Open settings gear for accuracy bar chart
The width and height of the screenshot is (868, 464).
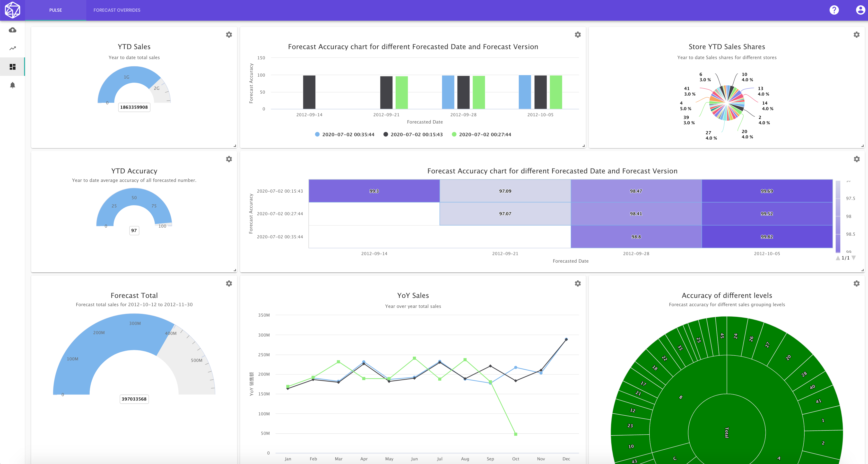[x=578, y=35]
